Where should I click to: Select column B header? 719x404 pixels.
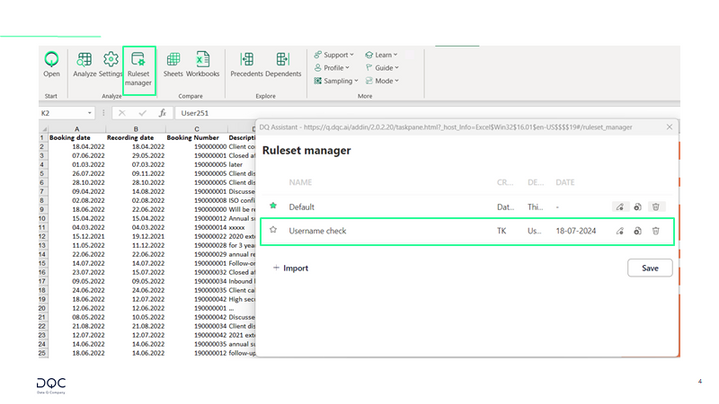point(136,129)
